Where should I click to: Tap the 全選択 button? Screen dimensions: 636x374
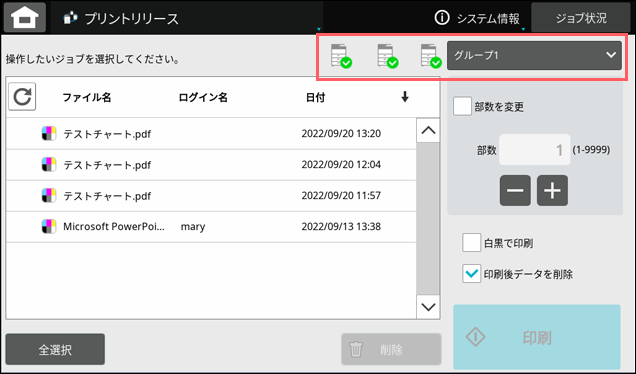(x=55, y=349)
